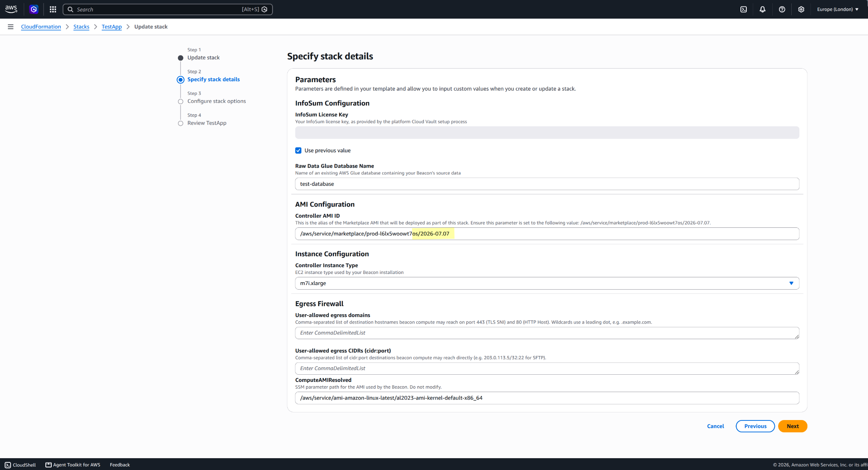This screenshot has width=868, height=470.
Task: Click the Update stack breadcrumb text
Action: (x=151, y=27)
